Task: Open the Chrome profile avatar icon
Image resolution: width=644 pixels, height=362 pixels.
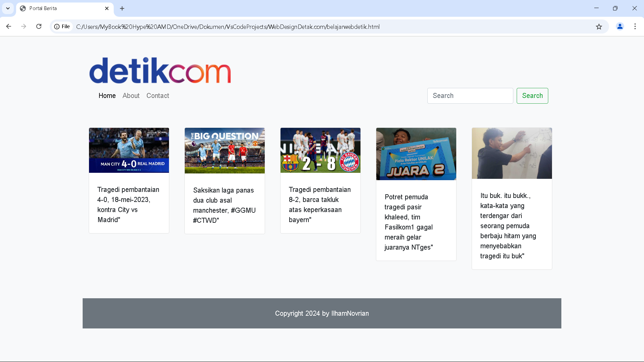Action: tap(620, 27)
